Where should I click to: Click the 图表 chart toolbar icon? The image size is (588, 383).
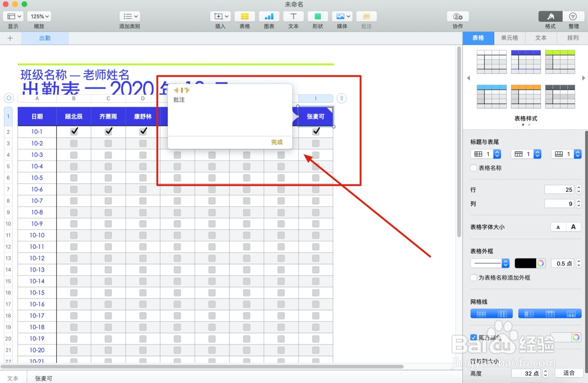click(269, 16)
